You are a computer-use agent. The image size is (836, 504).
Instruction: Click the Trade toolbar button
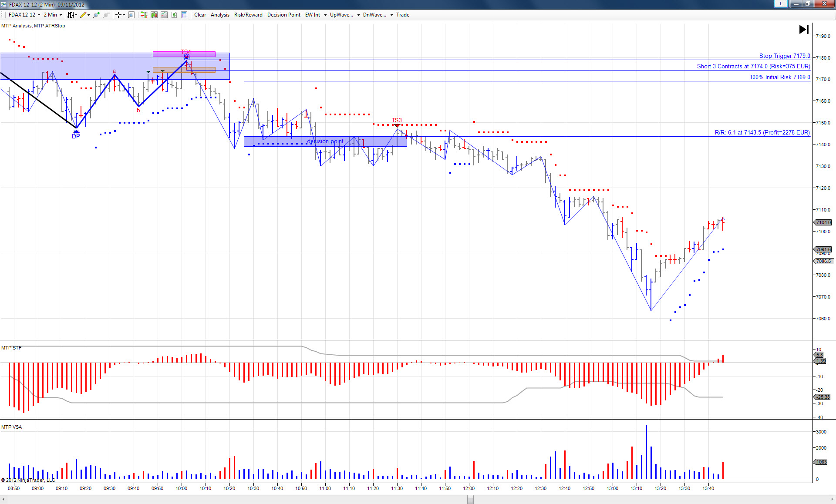(x=403, y=15)
